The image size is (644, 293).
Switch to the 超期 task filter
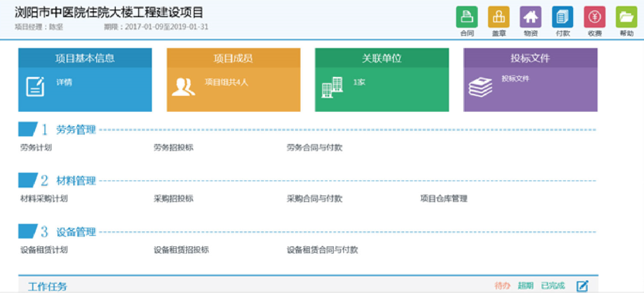(x=525, y=286)
